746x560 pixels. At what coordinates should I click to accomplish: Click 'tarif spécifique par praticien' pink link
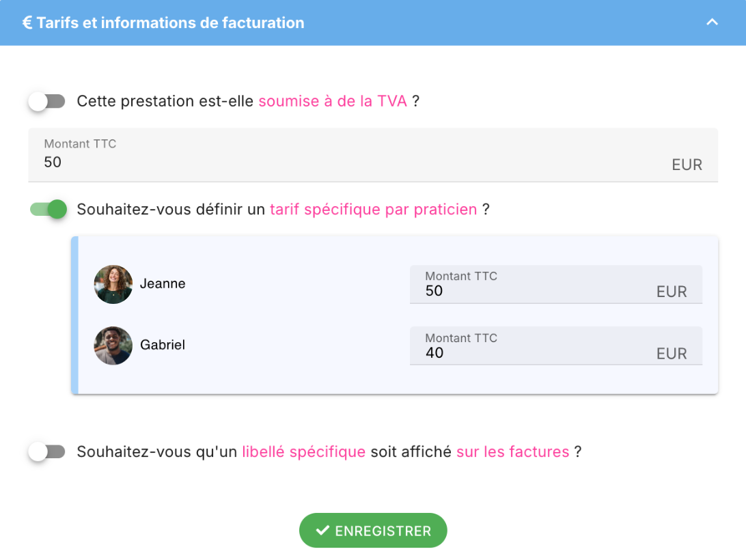point(374,209)
